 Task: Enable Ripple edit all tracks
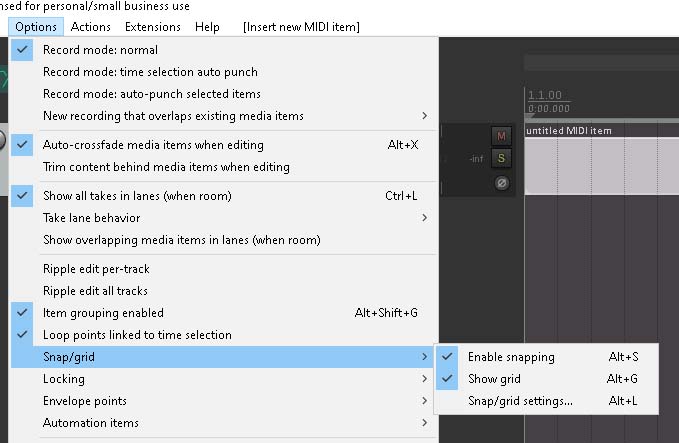[222, 291]
